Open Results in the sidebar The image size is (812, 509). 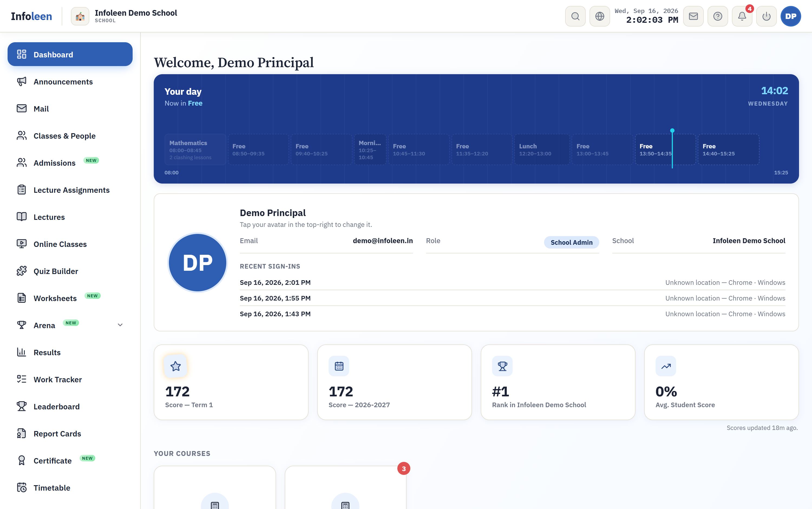(x=70, y=352)
